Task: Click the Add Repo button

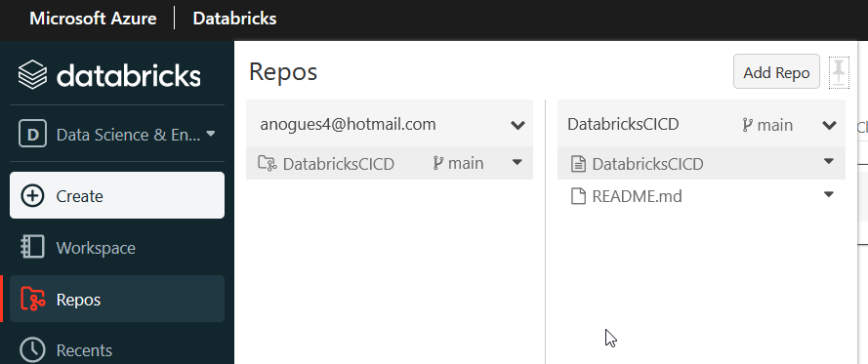Action: click(776, 71)
